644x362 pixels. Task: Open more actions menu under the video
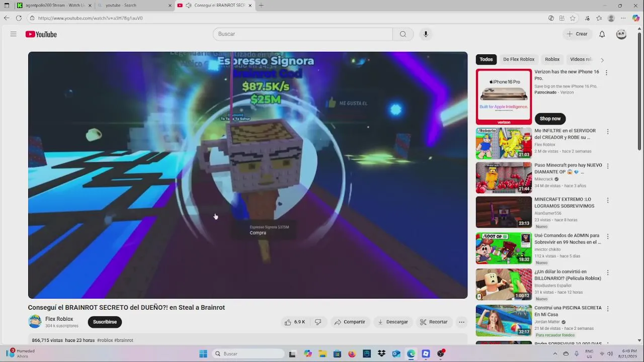tap(461, 322)
